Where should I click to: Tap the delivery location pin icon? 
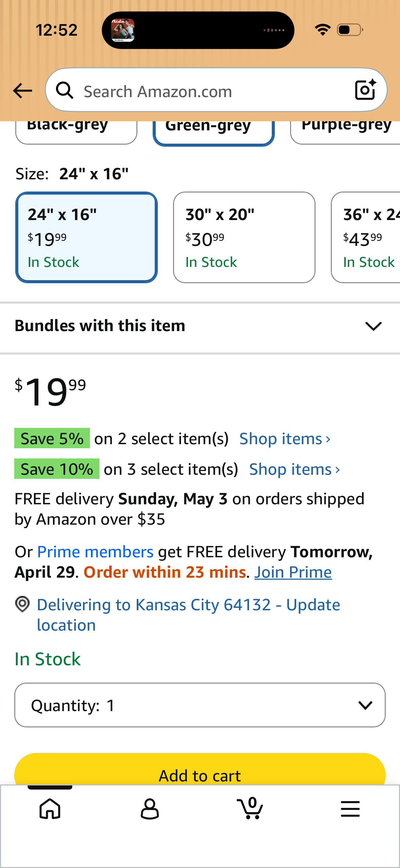(22, 604)
